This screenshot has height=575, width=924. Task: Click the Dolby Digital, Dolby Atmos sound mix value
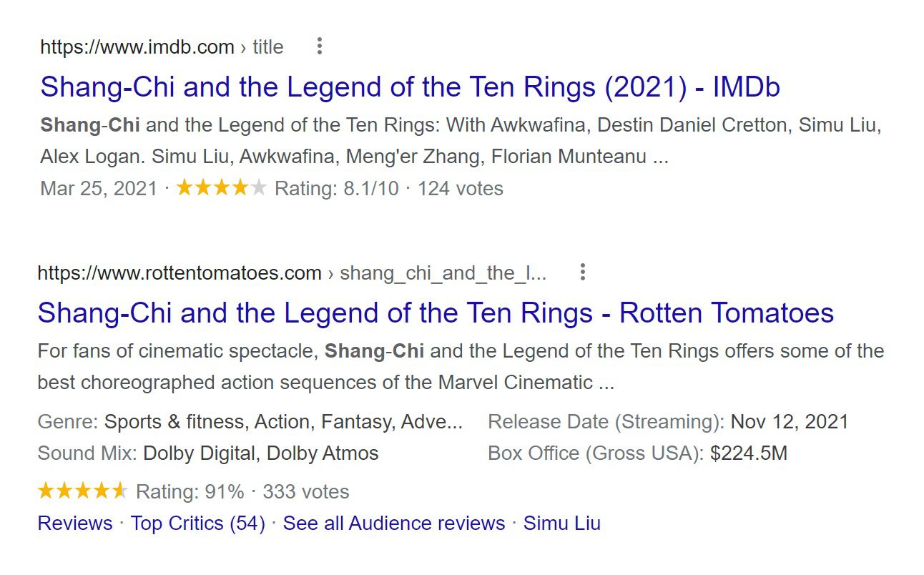coord(260,453)
